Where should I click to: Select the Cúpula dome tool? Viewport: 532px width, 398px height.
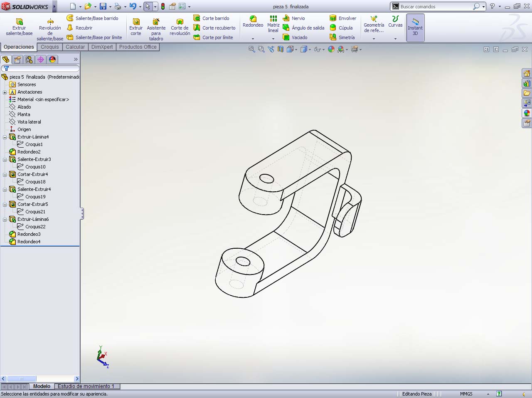[341, 28]
